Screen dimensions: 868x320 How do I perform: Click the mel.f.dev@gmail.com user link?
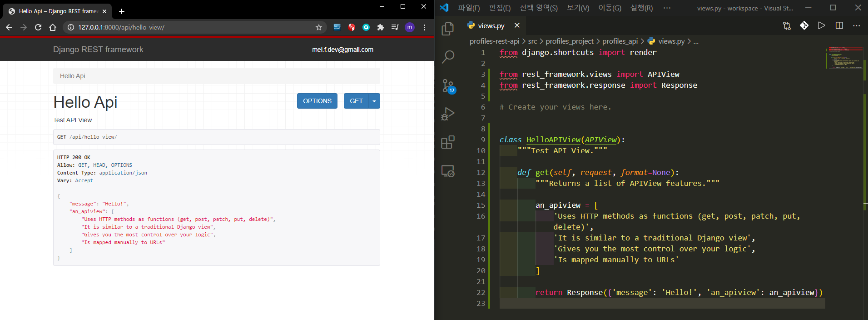click(342, 50)
